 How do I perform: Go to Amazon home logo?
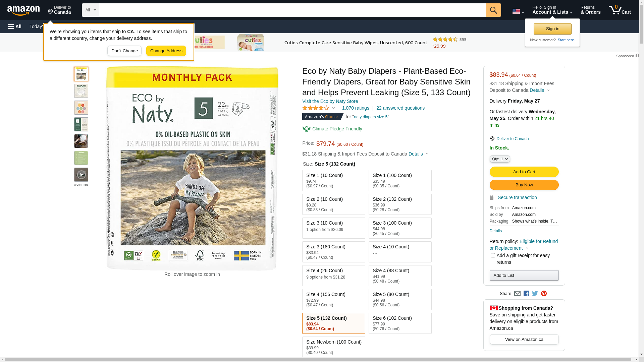(23, 11)
